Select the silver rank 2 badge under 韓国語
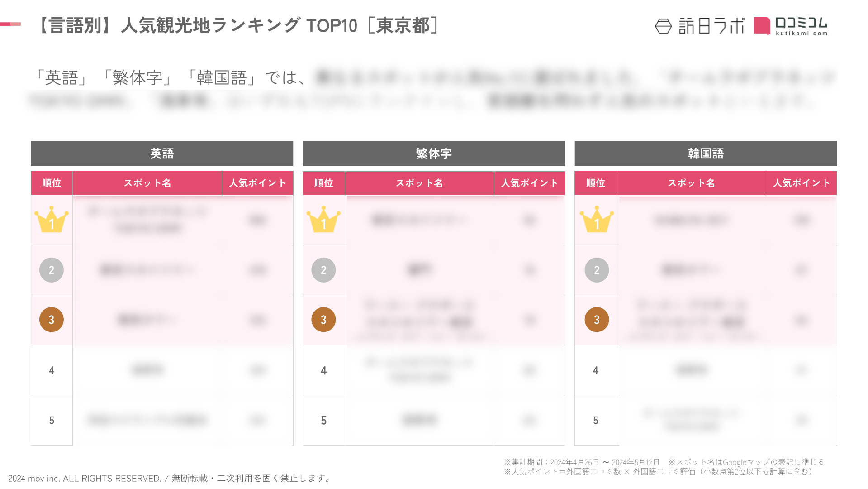This screenshot has height=489, width=868. [597, 270]
